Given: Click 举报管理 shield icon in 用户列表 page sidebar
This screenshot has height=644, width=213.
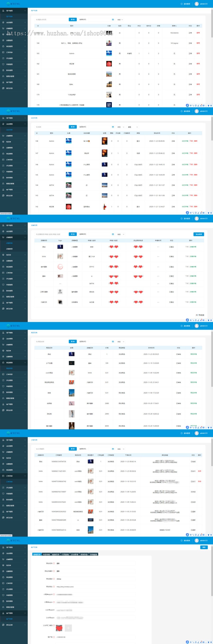Looking at the screenshot, I should click(3, 64).
